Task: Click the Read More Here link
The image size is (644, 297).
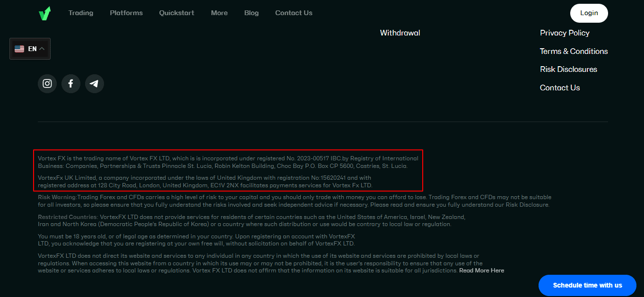Action: (481, 270)
